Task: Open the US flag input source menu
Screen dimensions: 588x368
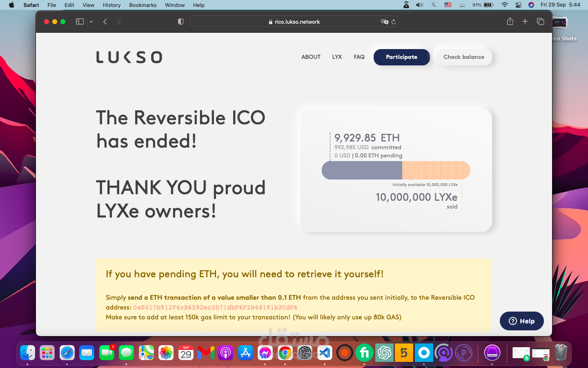Action: (x=448, y=5)
